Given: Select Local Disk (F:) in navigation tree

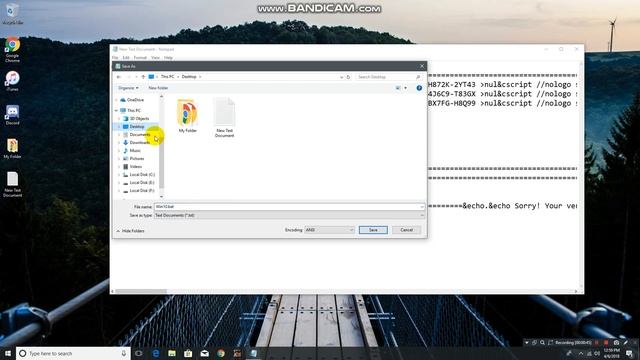Looking at the screenshot, I should [x=142, y=191].
